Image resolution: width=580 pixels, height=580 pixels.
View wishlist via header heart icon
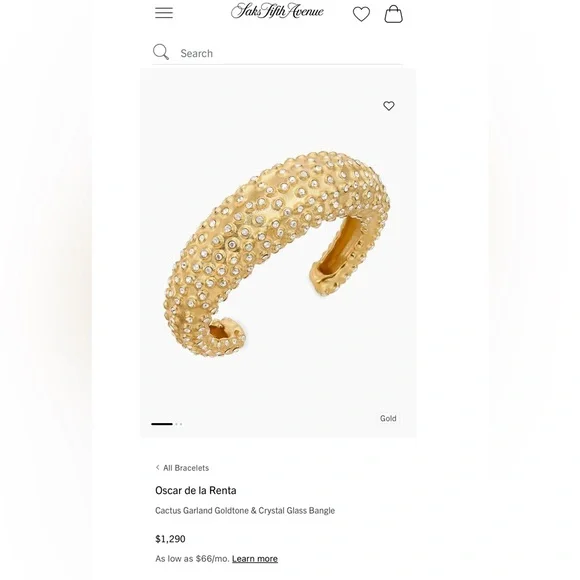tap(361, 14)
